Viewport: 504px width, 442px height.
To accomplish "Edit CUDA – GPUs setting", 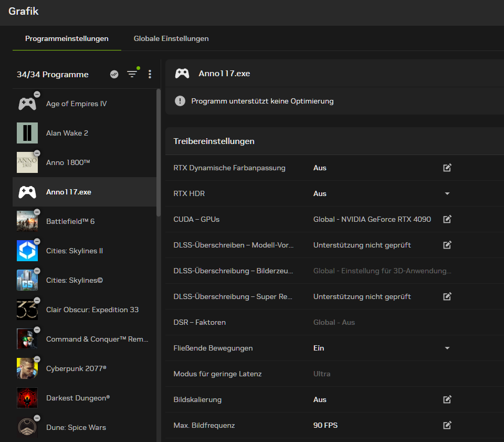I will click(447, 219).
